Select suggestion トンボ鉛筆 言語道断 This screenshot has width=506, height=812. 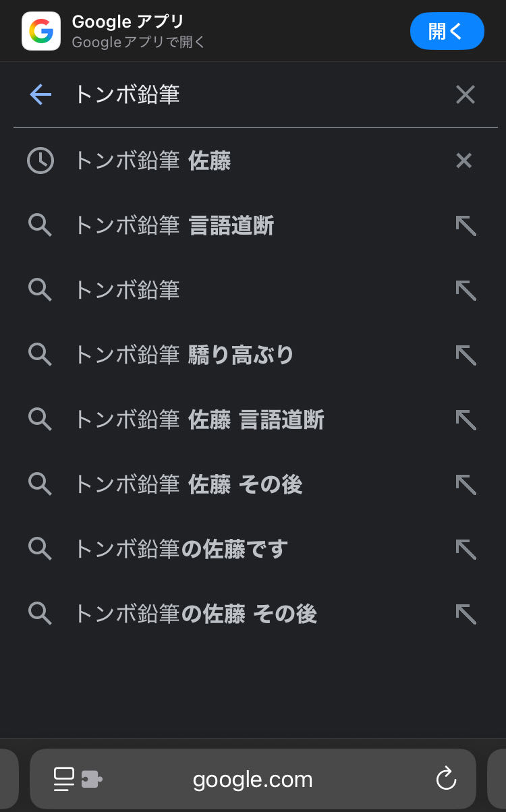tap(174, 225)
